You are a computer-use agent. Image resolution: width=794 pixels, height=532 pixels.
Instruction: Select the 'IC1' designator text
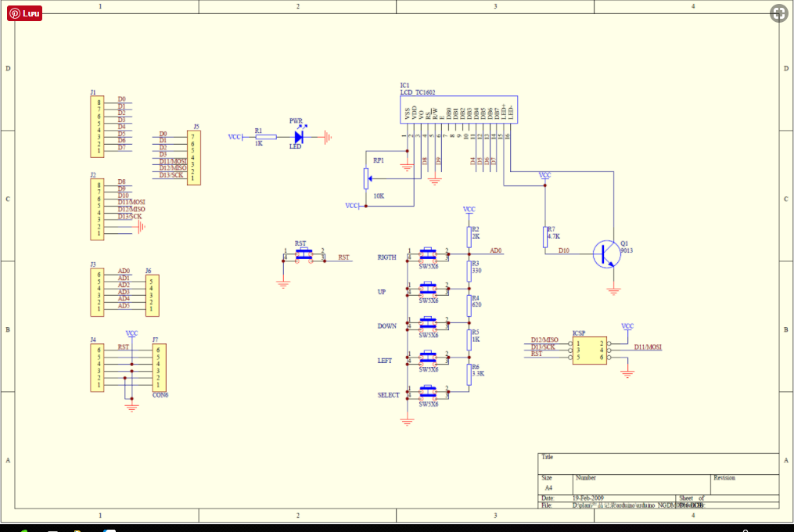404,85
